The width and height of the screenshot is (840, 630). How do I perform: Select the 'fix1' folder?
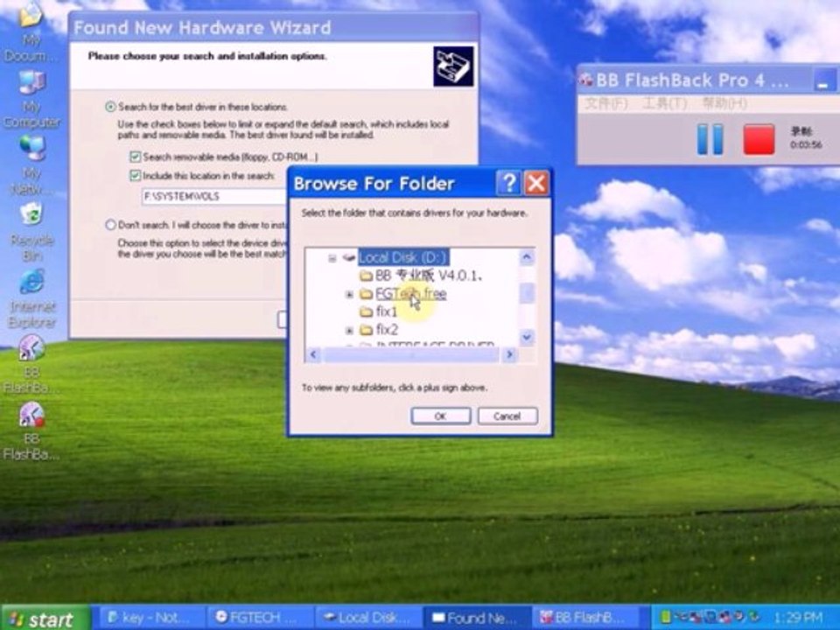tap(387, 311)
